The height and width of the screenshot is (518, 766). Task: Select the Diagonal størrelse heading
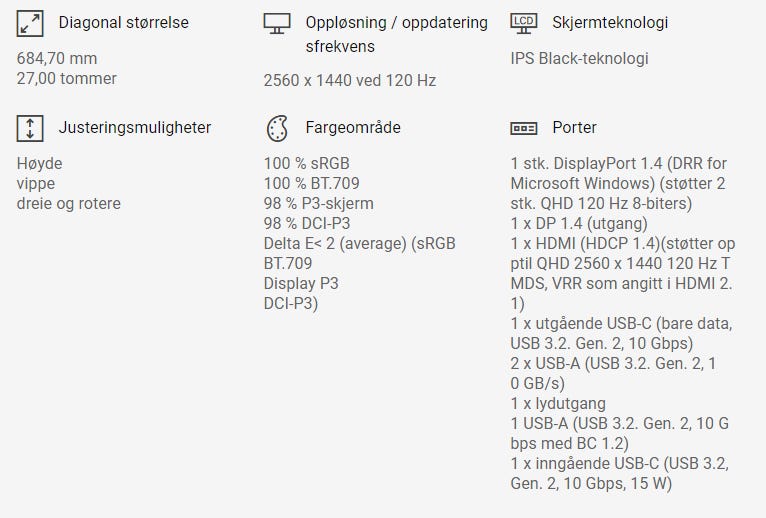[123, 22]
